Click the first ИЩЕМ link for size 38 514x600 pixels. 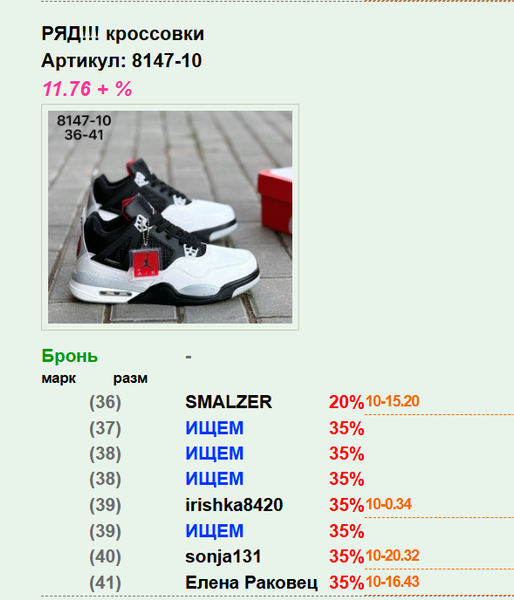click(x=214, y=453)
